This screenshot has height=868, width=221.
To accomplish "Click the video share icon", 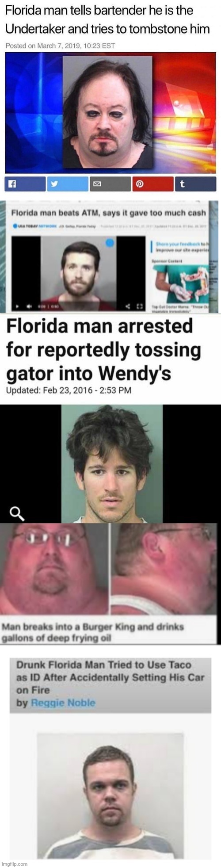I will pyautogui.click(x=128, y=306).
